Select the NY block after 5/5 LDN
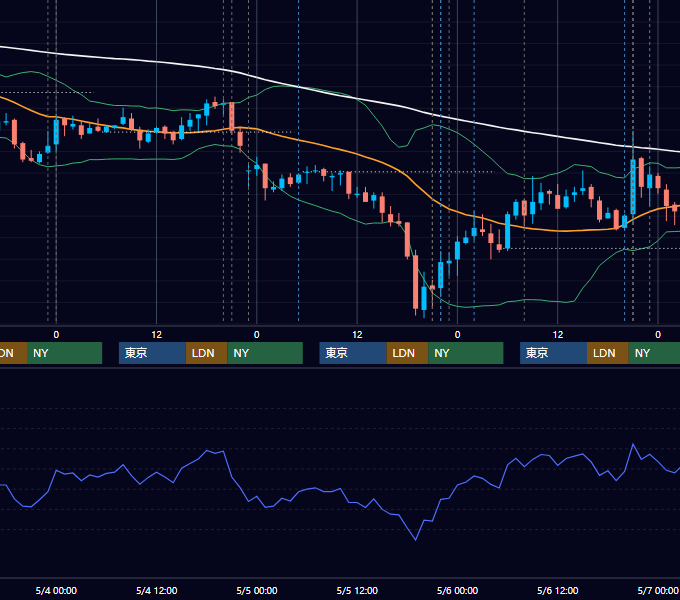Viewport: 680px width, 600px height. coord(466,353)
